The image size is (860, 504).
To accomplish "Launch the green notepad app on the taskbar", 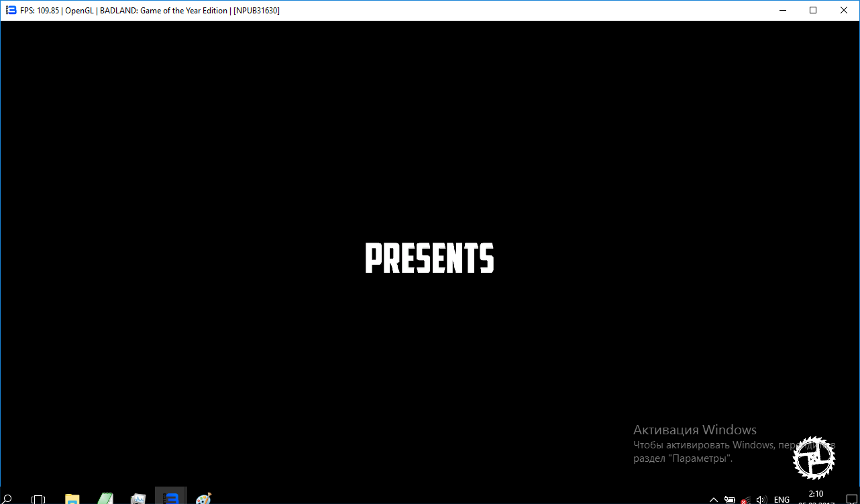I will [x=105, y=499].
